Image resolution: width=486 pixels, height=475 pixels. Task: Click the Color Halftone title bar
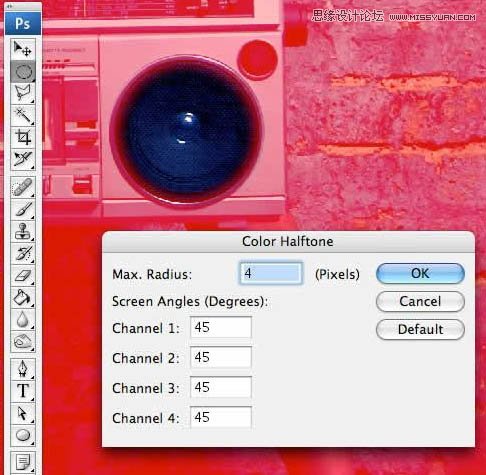click(x=288, y=242)
